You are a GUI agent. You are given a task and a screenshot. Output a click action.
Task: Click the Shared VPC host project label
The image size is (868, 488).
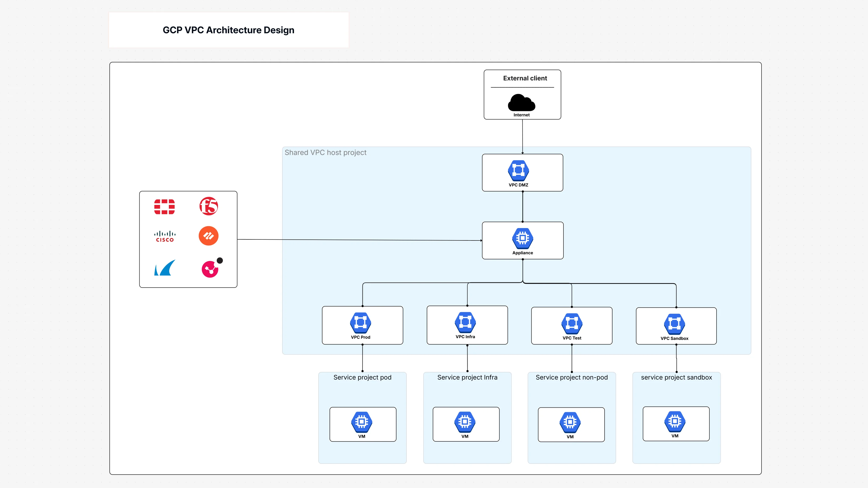(x=326, y=152)
